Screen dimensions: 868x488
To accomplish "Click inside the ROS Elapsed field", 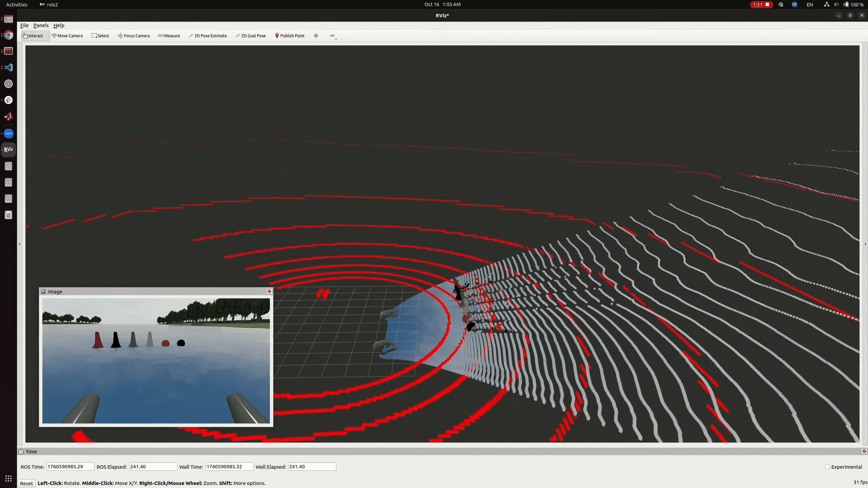I will (153, 467).
